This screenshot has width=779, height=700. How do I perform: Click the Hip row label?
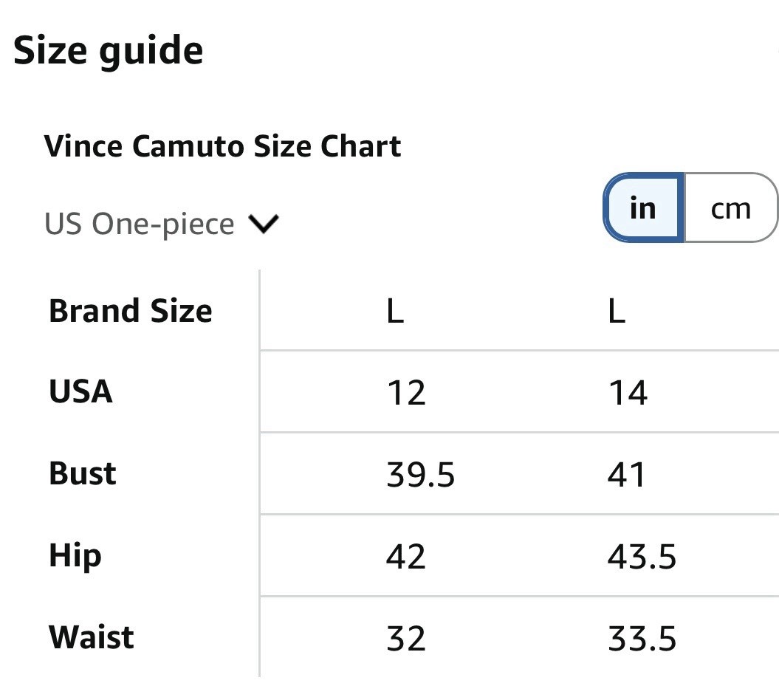[75, 555]
